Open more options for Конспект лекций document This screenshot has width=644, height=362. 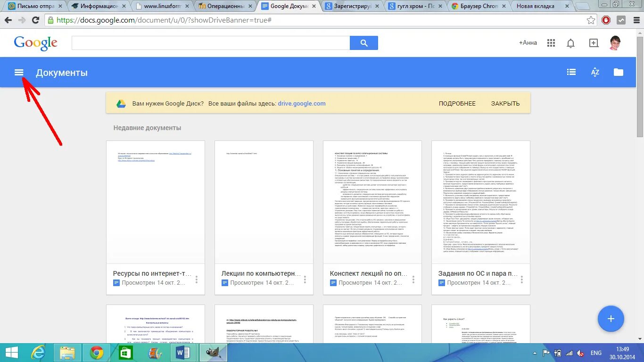coord(413,280)
